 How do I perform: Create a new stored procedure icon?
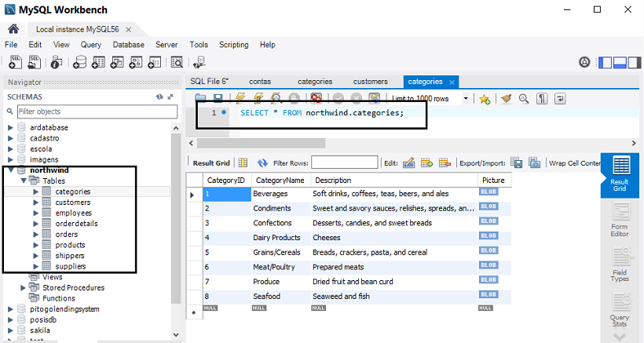pyautogui.click(x=136, y=62)
